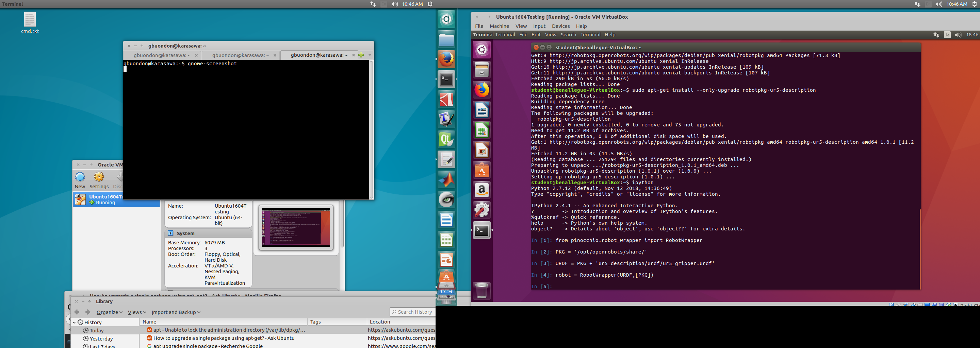Click host terminal vertical scrollbar

point(371,129)
